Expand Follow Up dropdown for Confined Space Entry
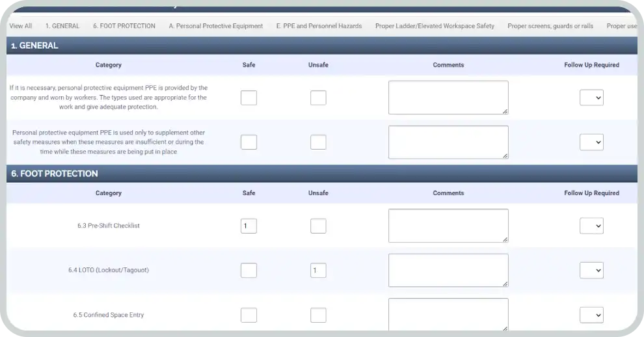The height and width of the screenshot is (337, 644). click(591, 315)
